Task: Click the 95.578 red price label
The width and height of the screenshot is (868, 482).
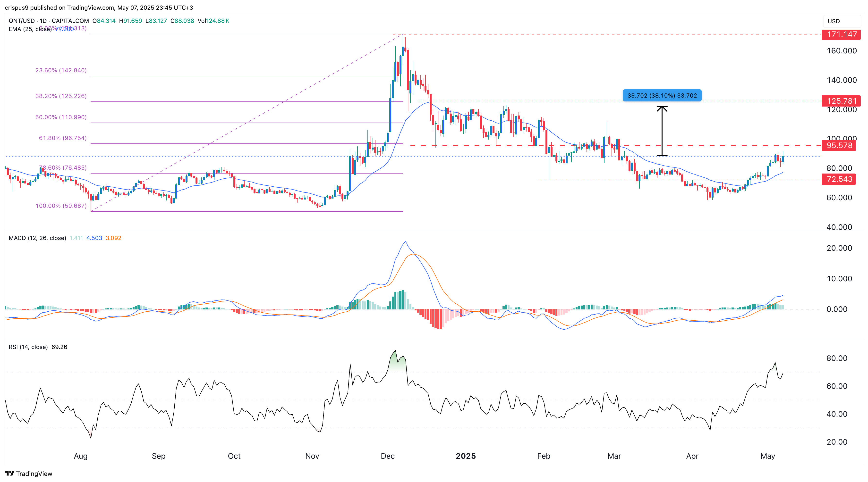Action: (839, 146)
